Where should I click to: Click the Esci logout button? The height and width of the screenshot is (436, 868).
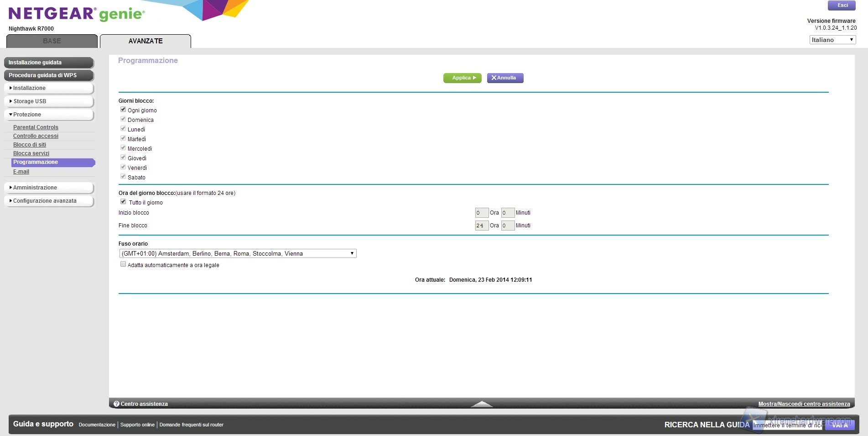[842, 5]
